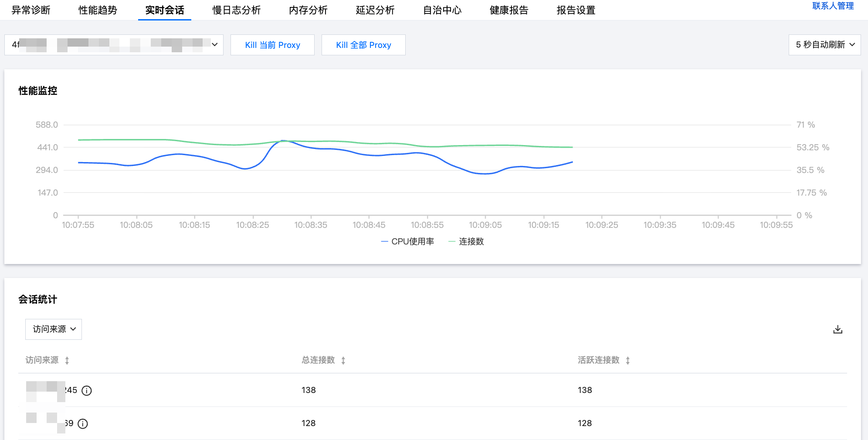Screen dimensions: 868x440
Task: Open the 访问来源 filter dropdown
Action: [x=54, y=329]
